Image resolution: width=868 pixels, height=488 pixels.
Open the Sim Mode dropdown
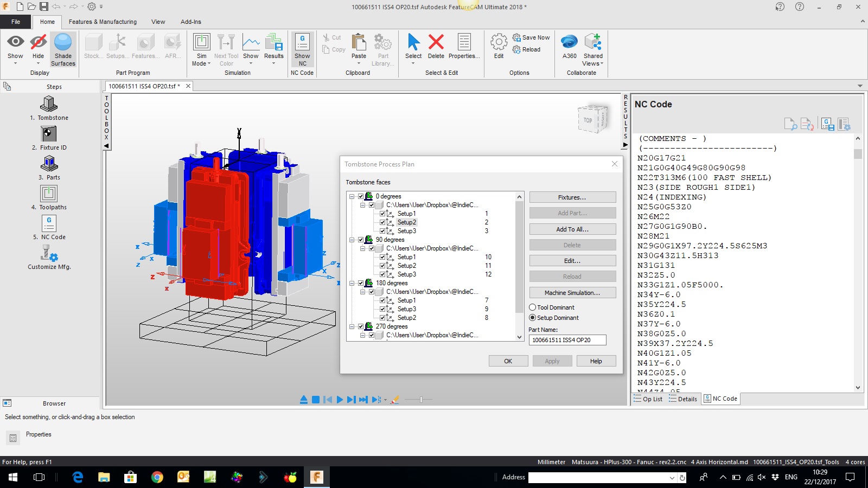[201, 60]
